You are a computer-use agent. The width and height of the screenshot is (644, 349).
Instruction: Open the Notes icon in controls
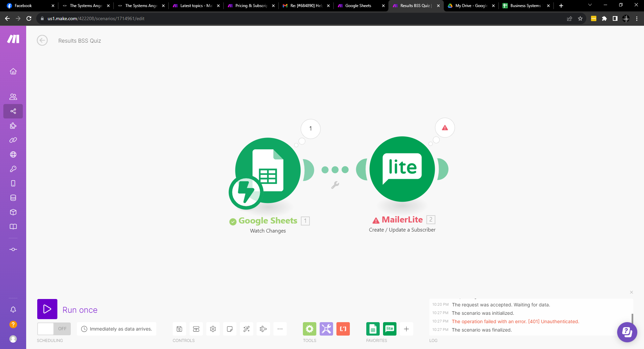(230, 329)
